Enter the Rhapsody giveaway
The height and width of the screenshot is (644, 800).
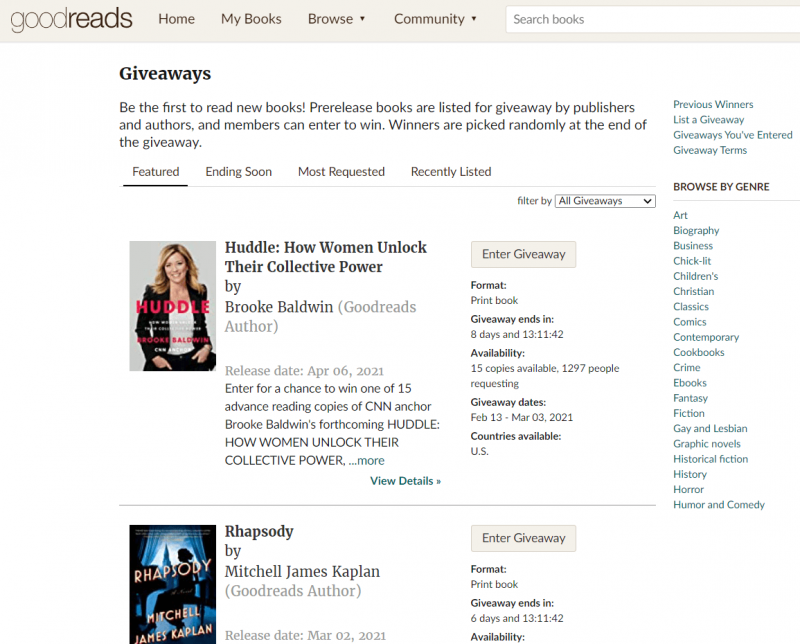(523, 538)
